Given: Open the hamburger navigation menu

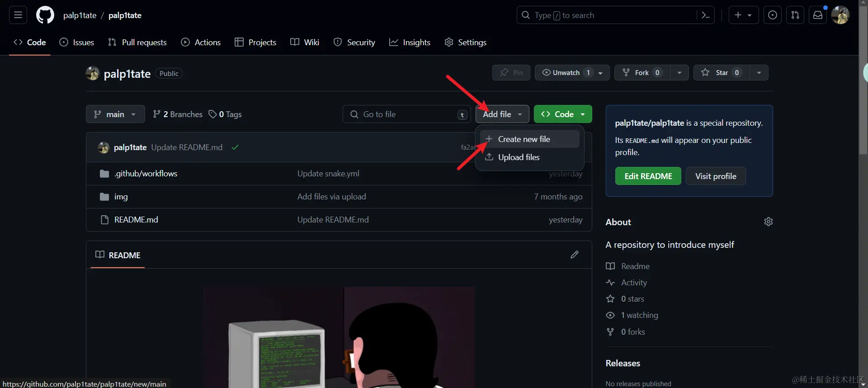Looking at the screenshot, I should (x=18, y=15).
